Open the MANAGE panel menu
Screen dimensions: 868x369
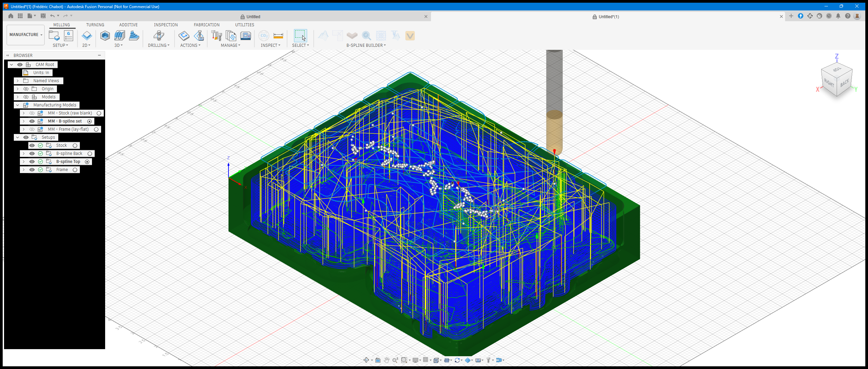(230, 45)
